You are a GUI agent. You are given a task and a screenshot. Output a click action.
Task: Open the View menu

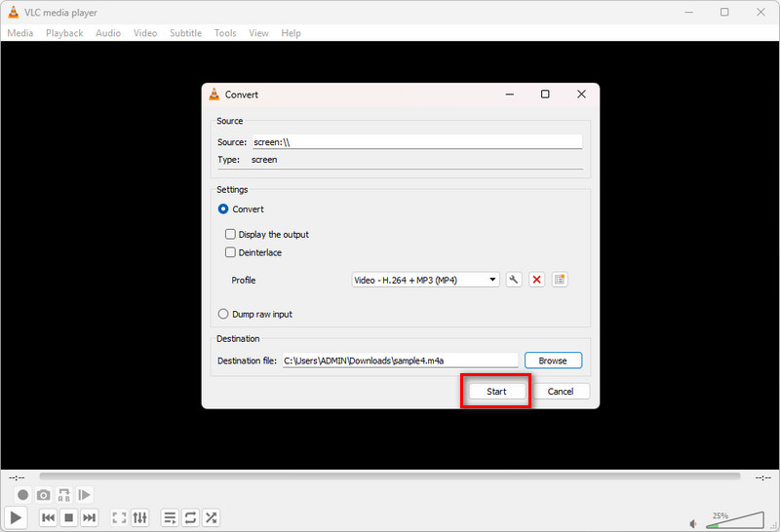(x=258, y=33)
